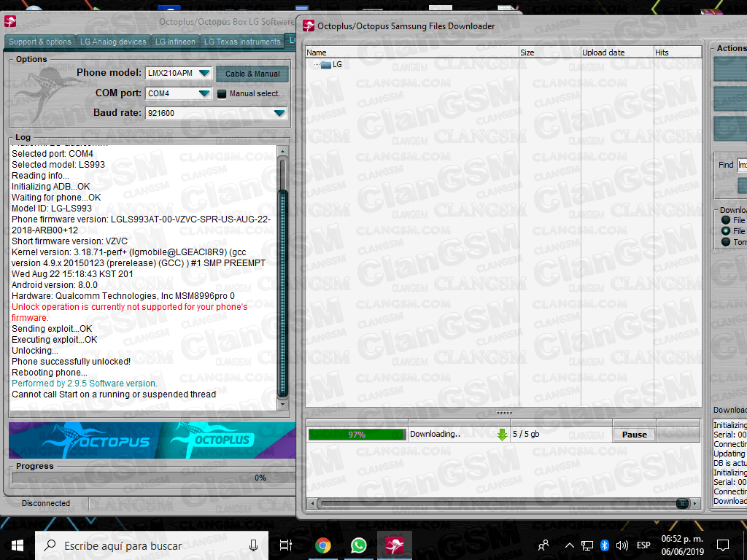The height and width of the screenshot is (560, 747).
Task: Click the microphone icon in the search box
Action: pyautogui.click(x=253, y=545)
